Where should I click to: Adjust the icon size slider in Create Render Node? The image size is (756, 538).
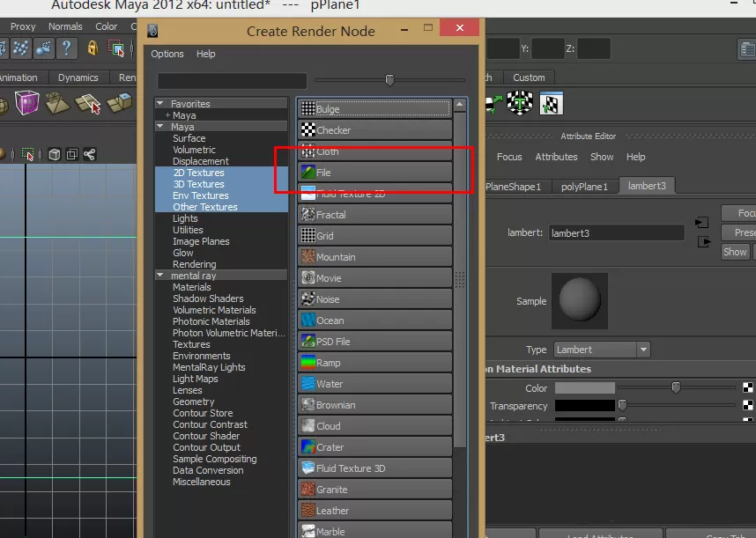click(x=389, y=79)
